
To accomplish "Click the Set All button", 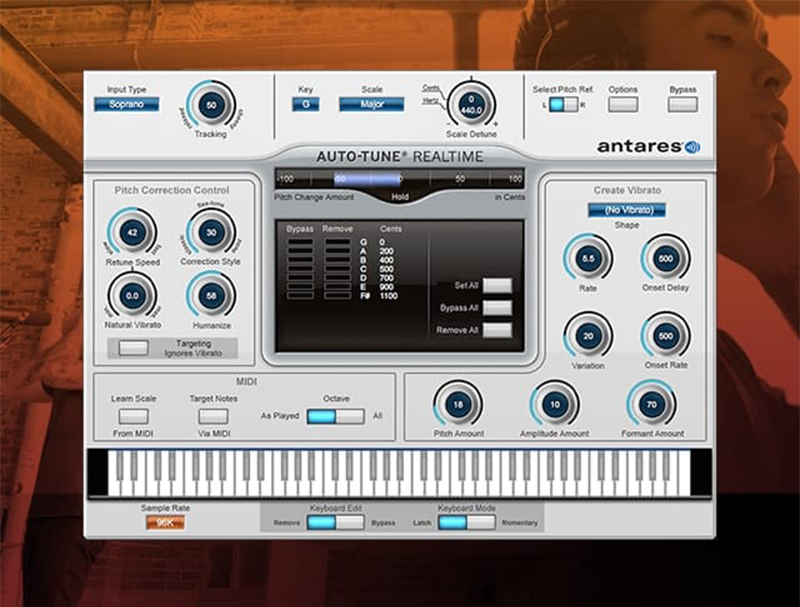I will 497,286.
